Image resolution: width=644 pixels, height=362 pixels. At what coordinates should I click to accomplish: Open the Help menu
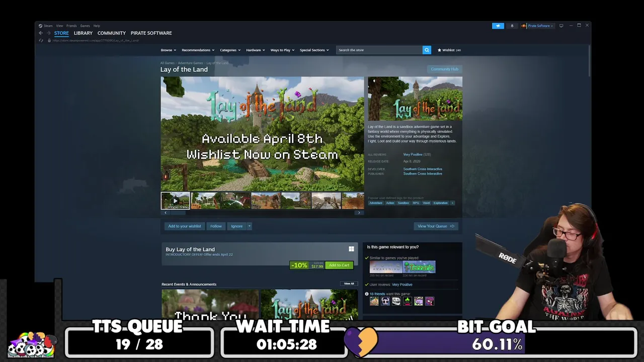pyautogui.click(x=97, y=26)
